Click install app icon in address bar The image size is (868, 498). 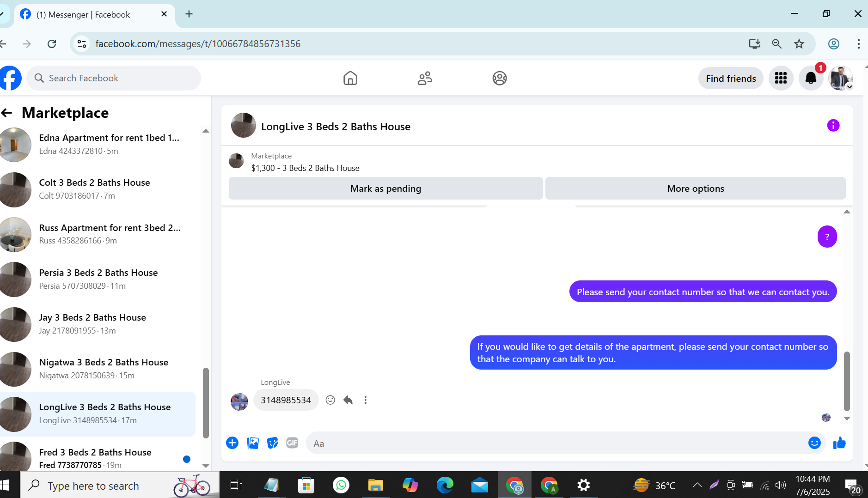click(755, 44)
